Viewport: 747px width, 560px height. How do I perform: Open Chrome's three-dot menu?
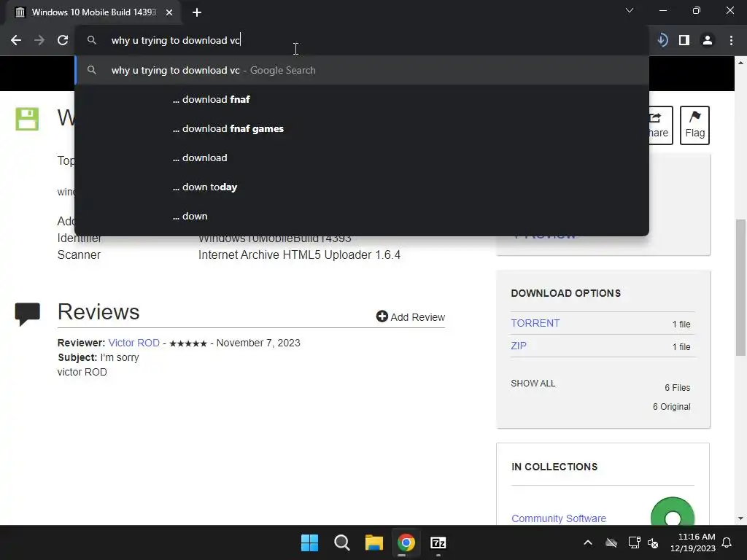tap(731, 41)
